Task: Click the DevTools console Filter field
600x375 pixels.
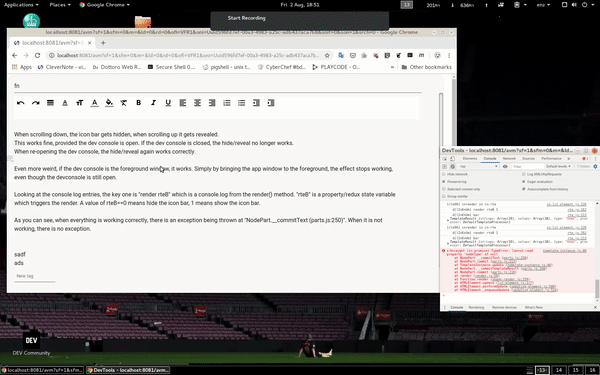Action: click(x=527, y=166)
